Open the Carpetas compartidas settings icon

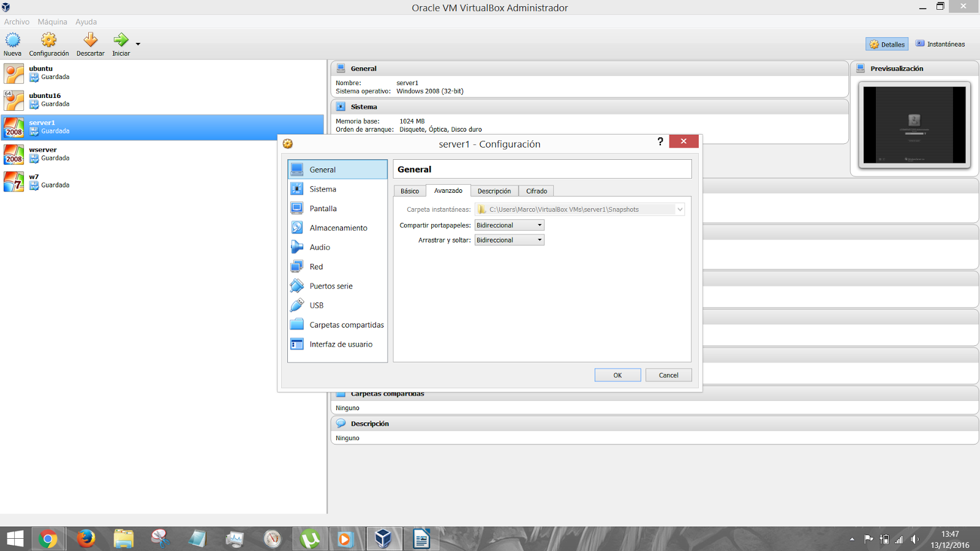297,324
